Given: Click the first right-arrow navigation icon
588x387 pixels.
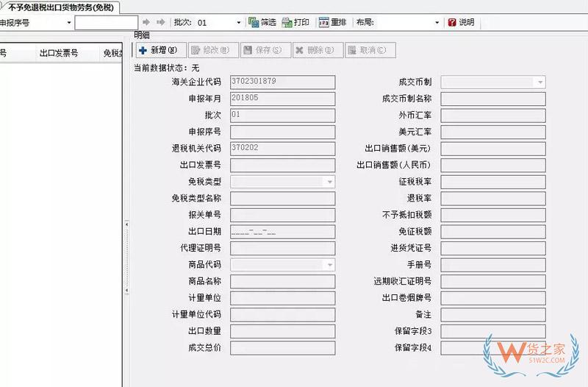Looking at the screenshot, I should coord(146,23).
